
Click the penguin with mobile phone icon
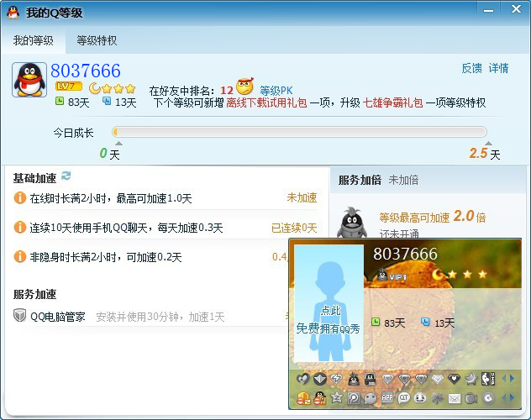point(319,398)
